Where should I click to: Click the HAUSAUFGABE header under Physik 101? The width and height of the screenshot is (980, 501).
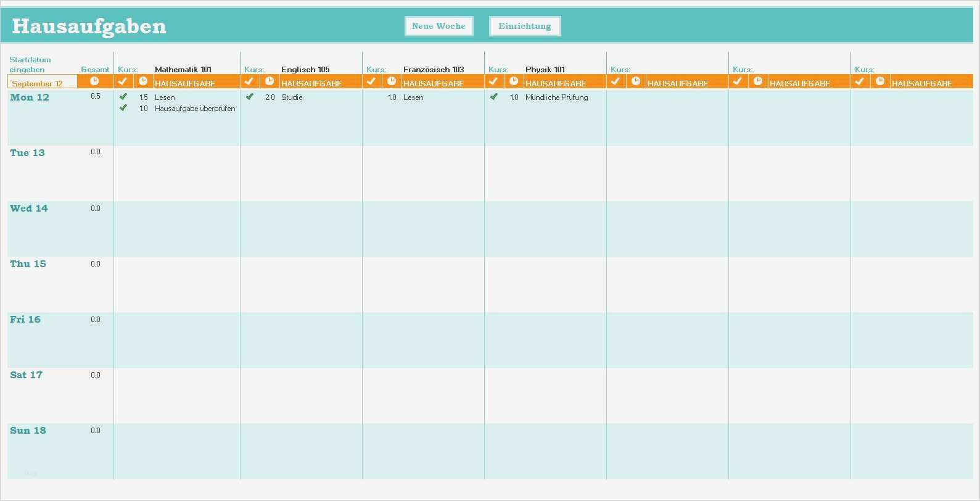[556, 83]
